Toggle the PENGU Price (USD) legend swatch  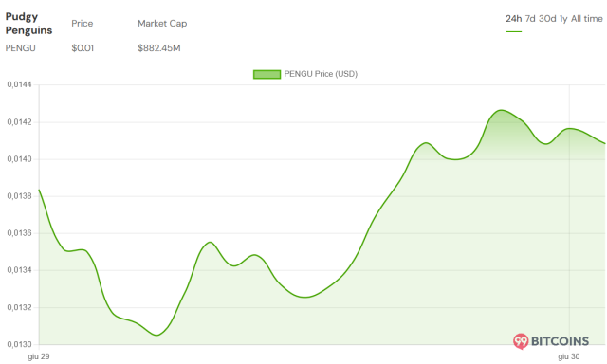(267, 74)
